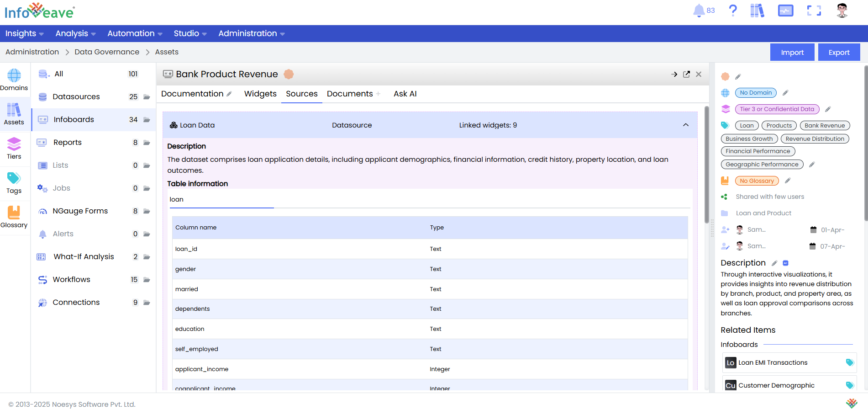Edit pencil beside orange status badge in right panel

[x=738, y=77]
